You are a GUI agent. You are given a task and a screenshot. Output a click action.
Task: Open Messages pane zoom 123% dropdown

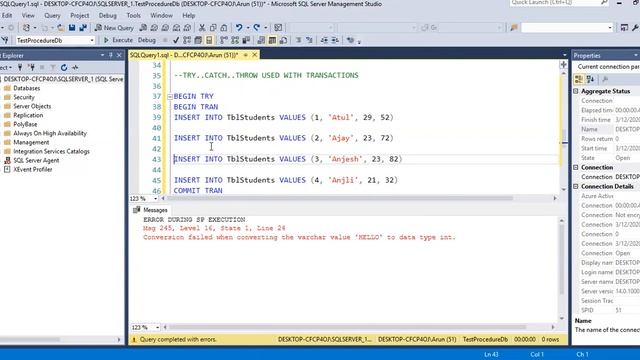(157, 327)
